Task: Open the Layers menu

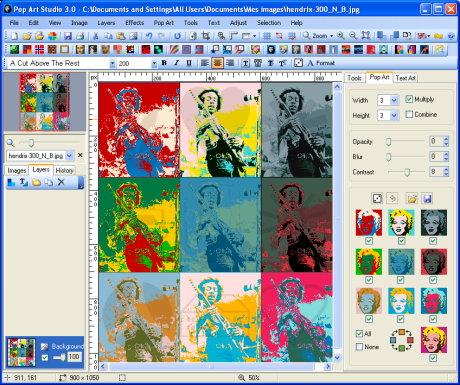Action: pyautogui.click(x=106, y=23)
